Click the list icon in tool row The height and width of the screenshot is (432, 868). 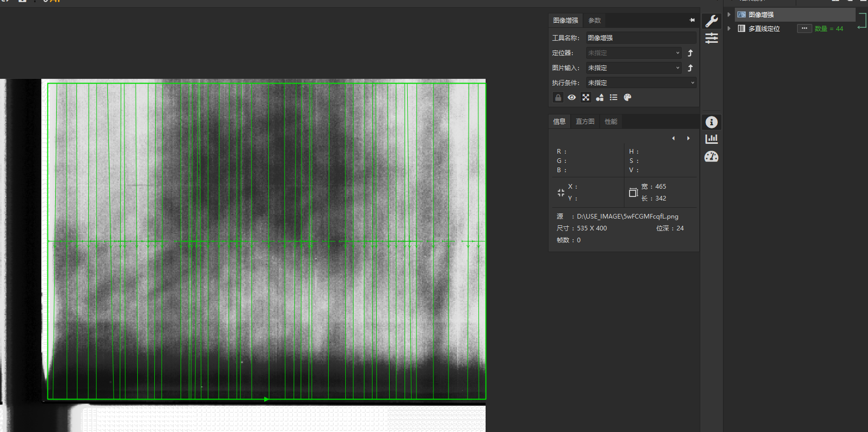[x=614, y=97]
